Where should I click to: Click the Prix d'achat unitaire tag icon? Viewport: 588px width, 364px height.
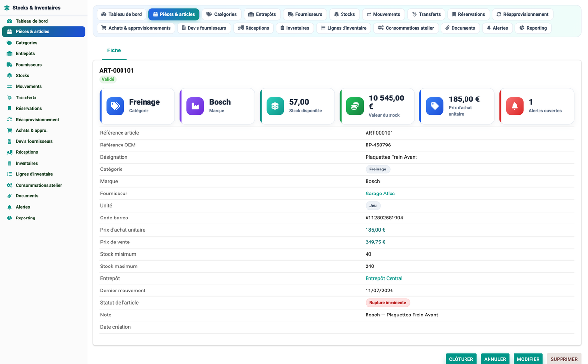(x=435, y=106)
